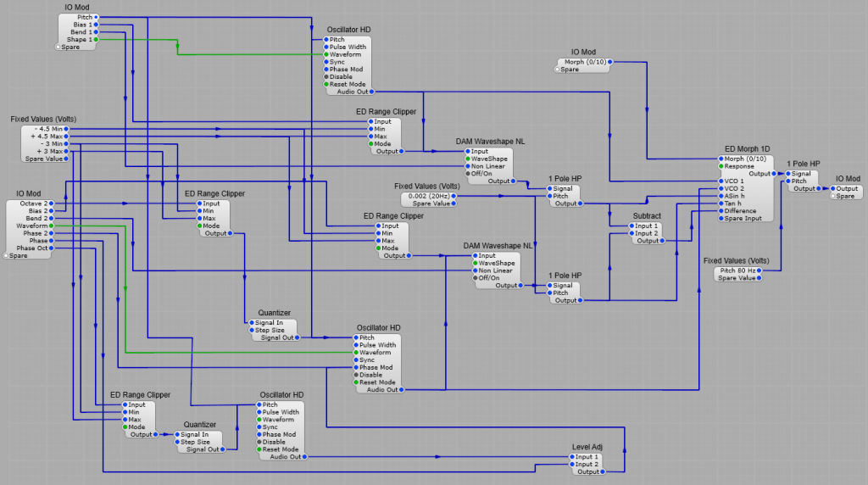Click the Phase Oct output pin
Viewport: 868px width, 485px height.
[x=51, y=248]
